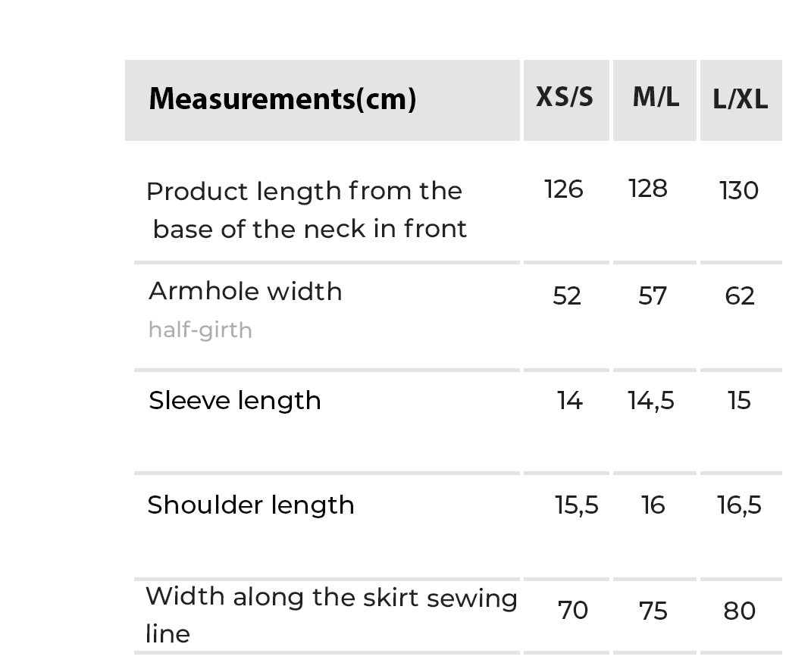Click shoulder length value 16,5 for L/XL
The height and width of the screenshot is (672, 786).
pyautogui.click(x=740, y=505)
